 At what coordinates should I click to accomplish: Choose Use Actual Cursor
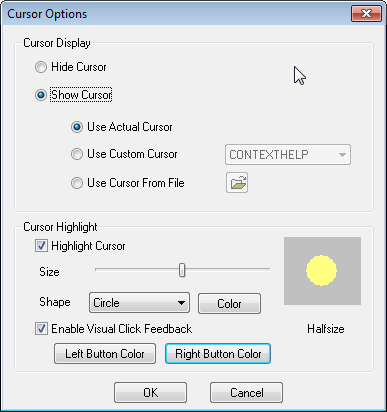click(x=77, y=127)
